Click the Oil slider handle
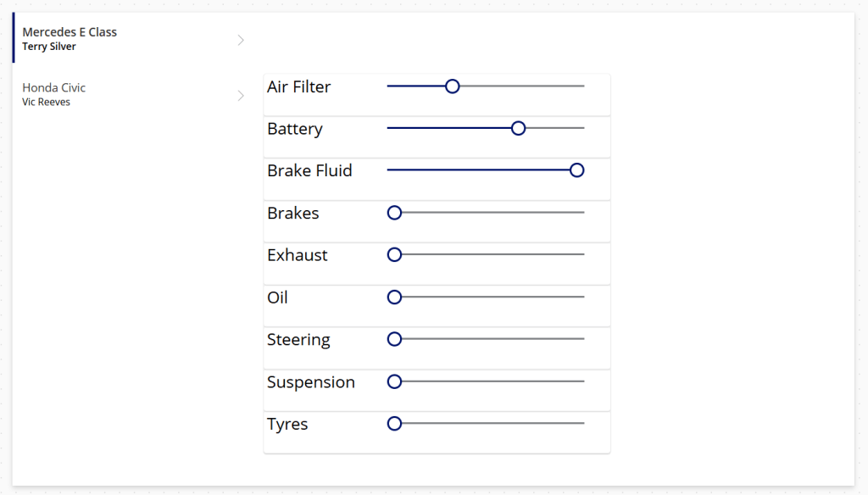The image size is (868, 495). 394,297
